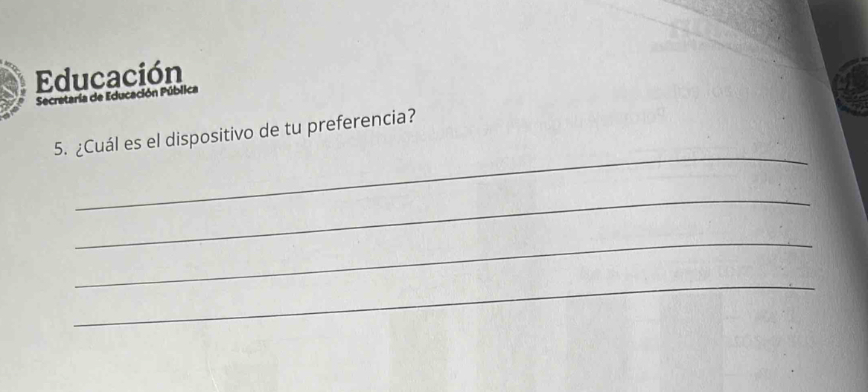Click the partial emblem logo at left edge
Image resolution: width=868 pixels, height=392 pixels.
point(12,89)
